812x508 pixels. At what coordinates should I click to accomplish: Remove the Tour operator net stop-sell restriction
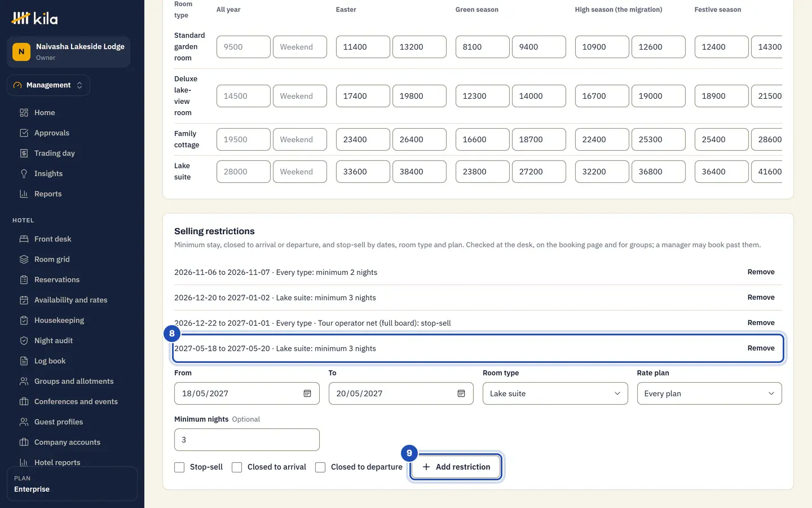(x=761, y=323)
